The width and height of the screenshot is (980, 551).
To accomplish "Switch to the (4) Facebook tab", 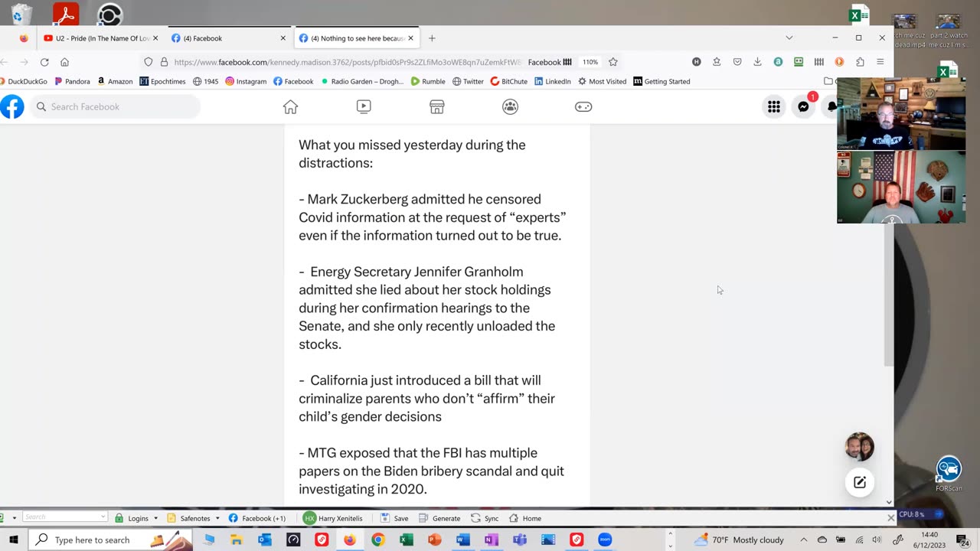I will point(228,38).
